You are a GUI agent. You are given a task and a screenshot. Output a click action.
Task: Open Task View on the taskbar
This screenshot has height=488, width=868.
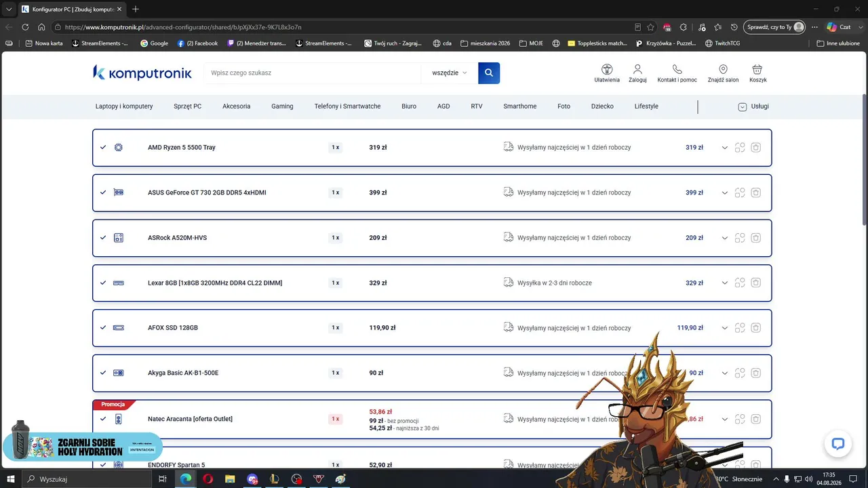coord(163,479)
